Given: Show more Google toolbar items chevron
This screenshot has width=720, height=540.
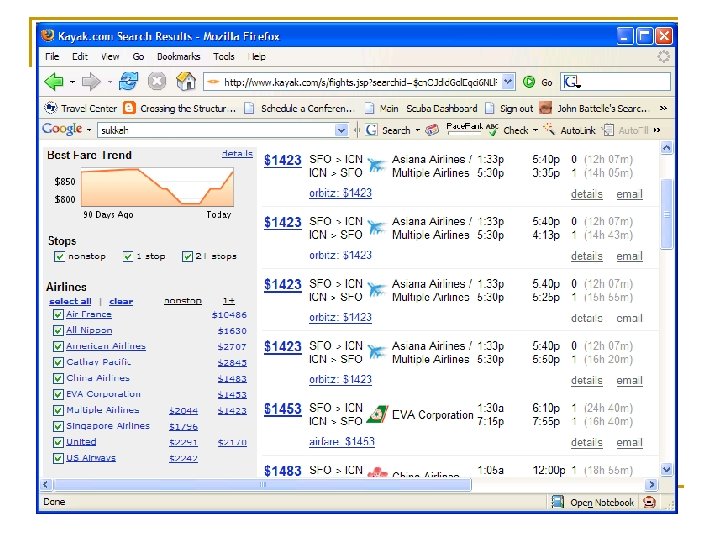Looking at the screenshot, I should tap(657, 130).
